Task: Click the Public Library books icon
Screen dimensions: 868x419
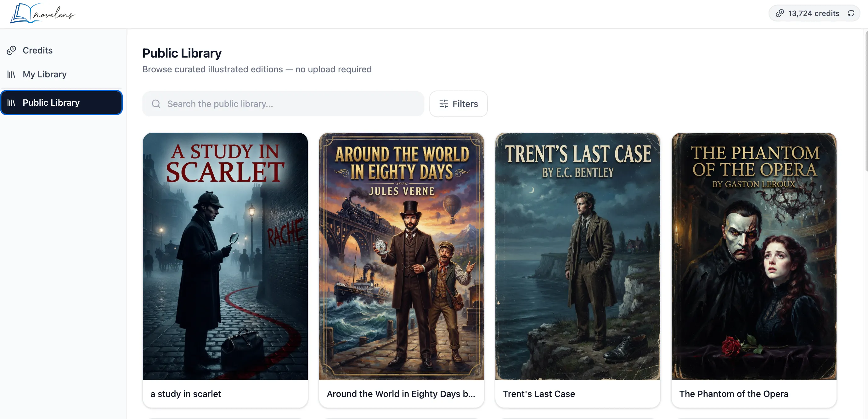Action: coord(11,103)
